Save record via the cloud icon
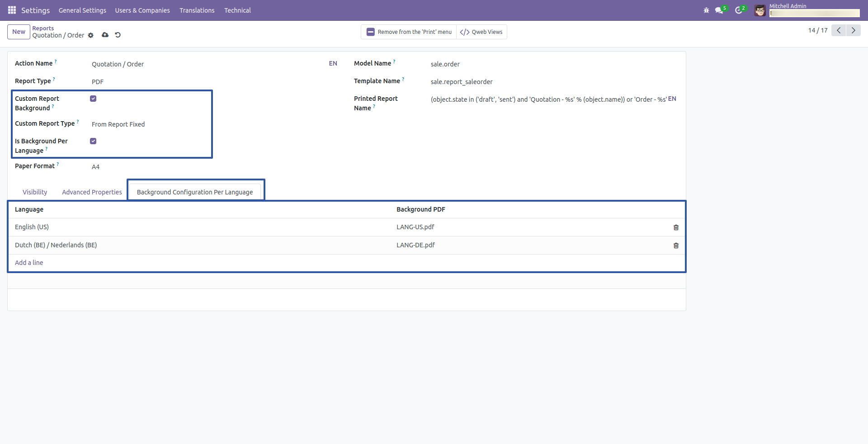Viewport: 868px width, 444px height. click(105, 35)
